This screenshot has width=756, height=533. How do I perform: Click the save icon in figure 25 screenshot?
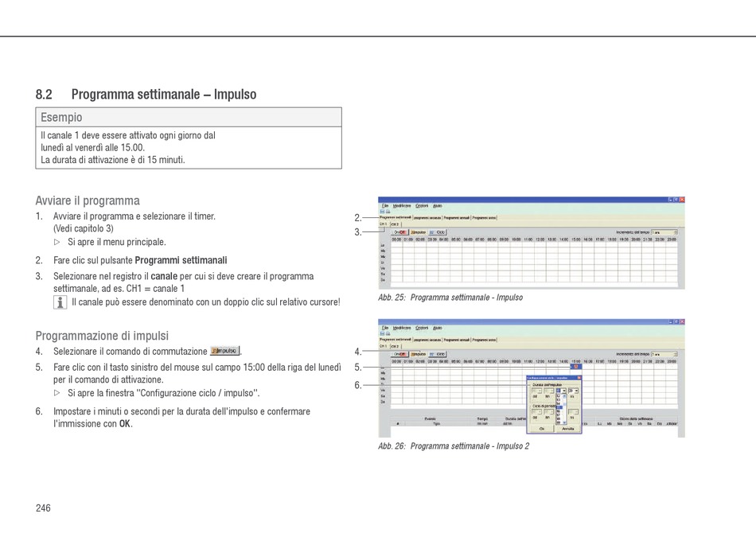(x=382, y=212)
